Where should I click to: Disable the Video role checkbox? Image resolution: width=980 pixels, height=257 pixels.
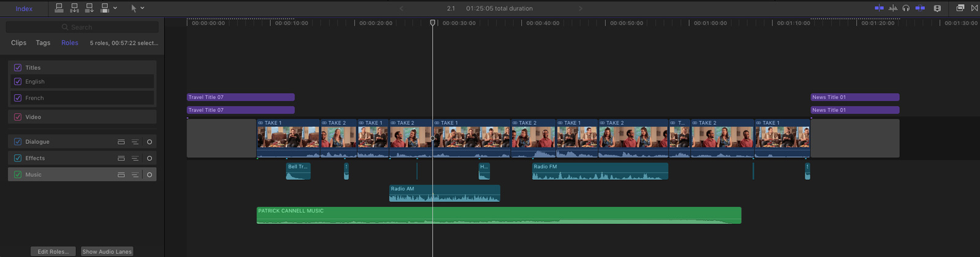click(18, 117)
